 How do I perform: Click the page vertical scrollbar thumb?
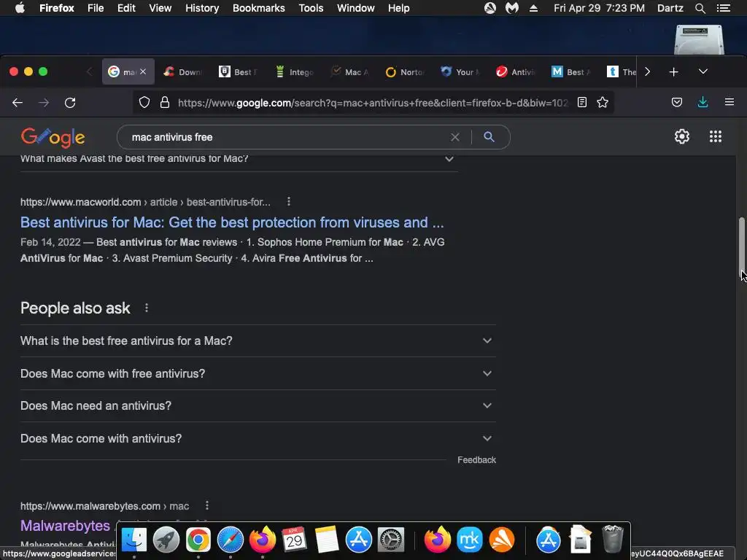coord(742,248)
